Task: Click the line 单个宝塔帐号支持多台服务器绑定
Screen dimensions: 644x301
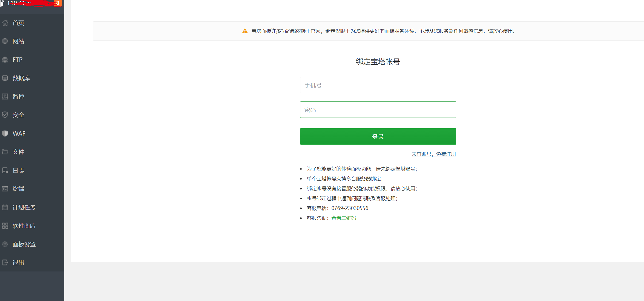Action: click(345, 179)
